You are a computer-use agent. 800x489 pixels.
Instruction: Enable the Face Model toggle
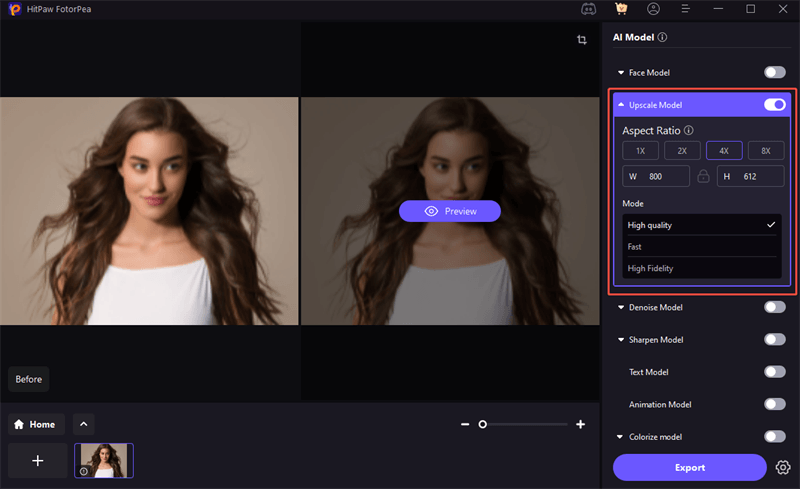774,72
